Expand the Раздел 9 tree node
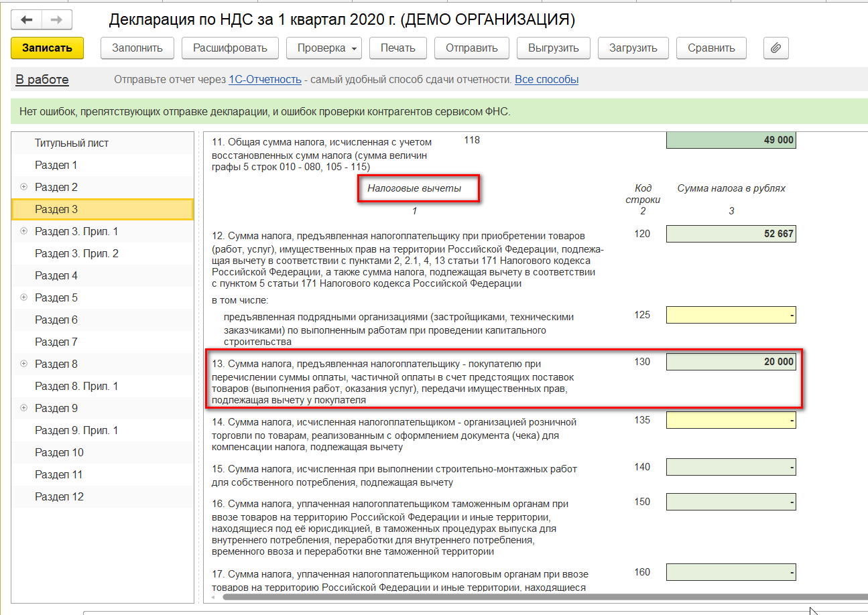 24,408
